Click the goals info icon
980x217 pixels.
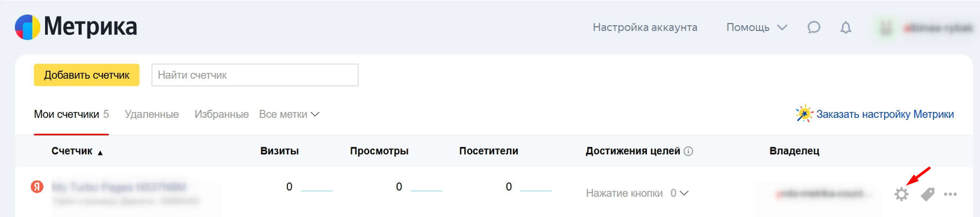click(689, 152)
